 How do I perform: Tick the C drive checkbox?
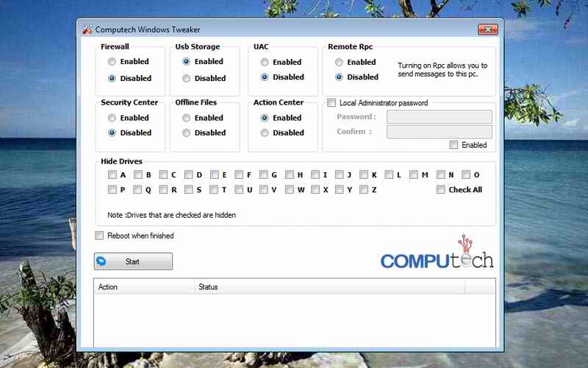pyautogui.click(x=163, y=174)
